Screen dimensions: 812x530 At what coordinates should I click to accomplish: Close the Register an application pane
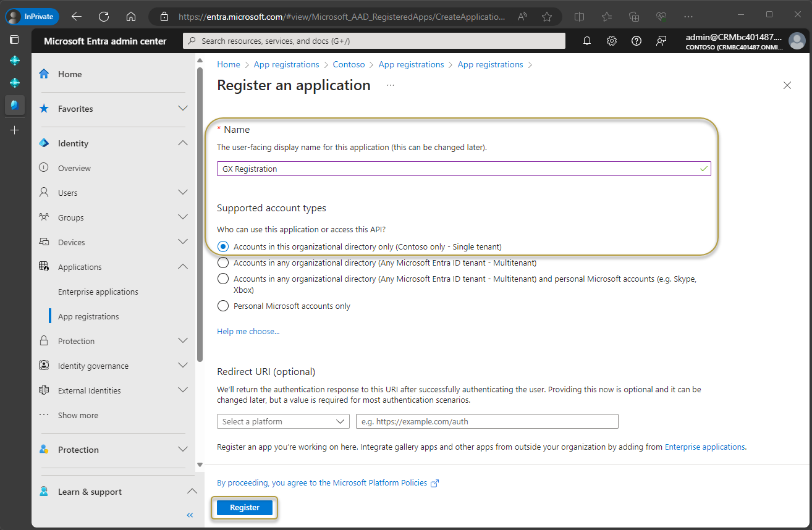[x=787, y=86]
